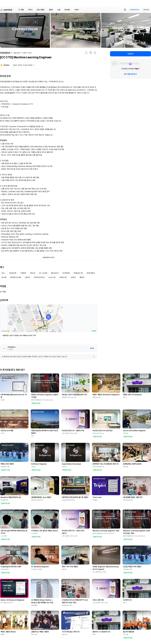This screenshot has width=151, height=644.
Task: Open the office lounge photo
Action: click(75, 30)
